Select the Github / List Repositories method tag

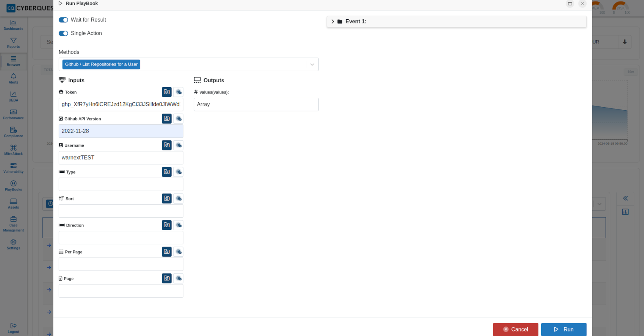(x=101, y=64)
